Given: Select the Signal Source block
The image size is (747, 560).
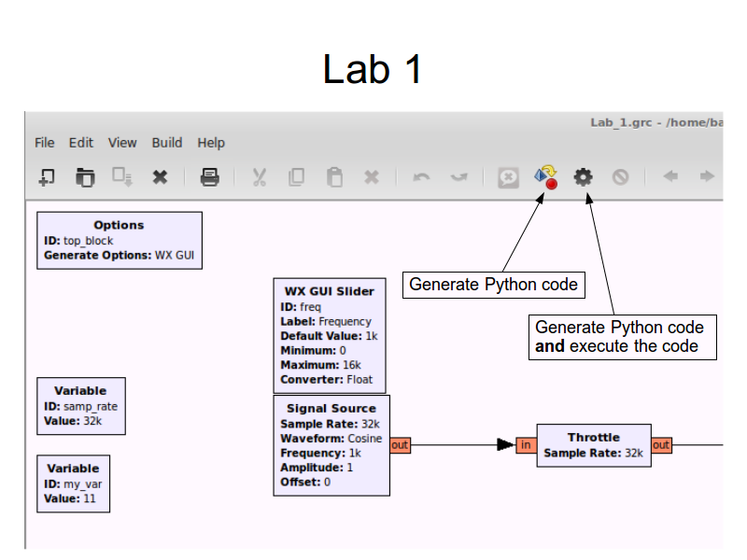Looking at the screenshot, I should pyautogui.click(x=331, y=445).
